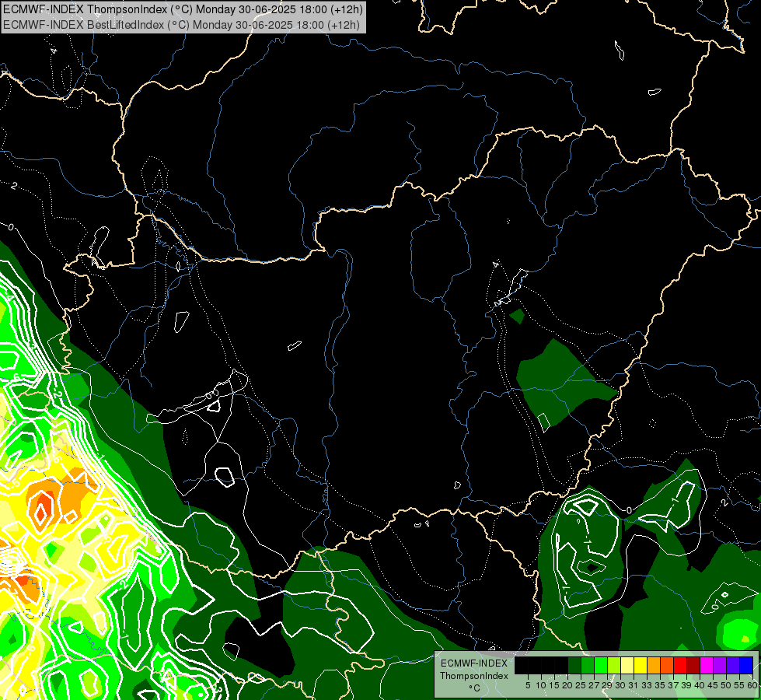The width and height of the screenshot is (761, 700).
Task: Click the legend value '35'
Action: pos(660,685)
